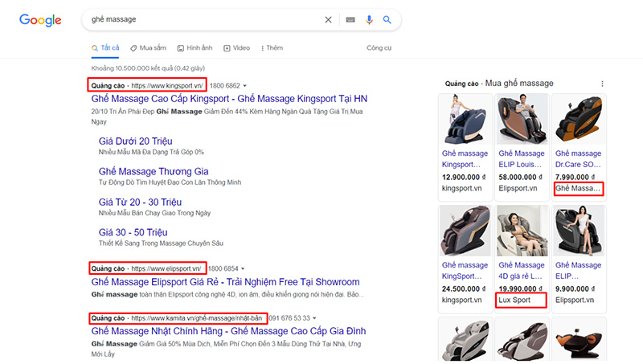The height and width of the screenshot is (364, 643).
Task: Click the blue search magnifier icon
Action: [x=387, y=19]
